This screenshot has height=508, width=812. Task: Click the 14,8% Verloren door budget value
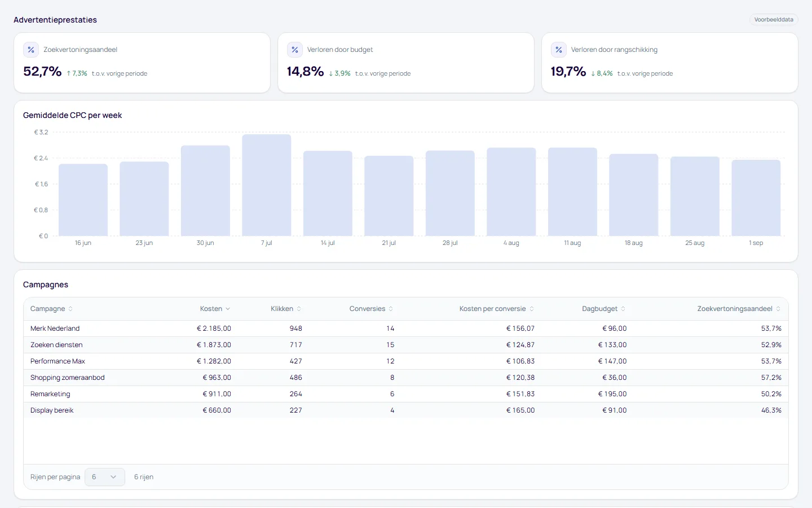306,72
